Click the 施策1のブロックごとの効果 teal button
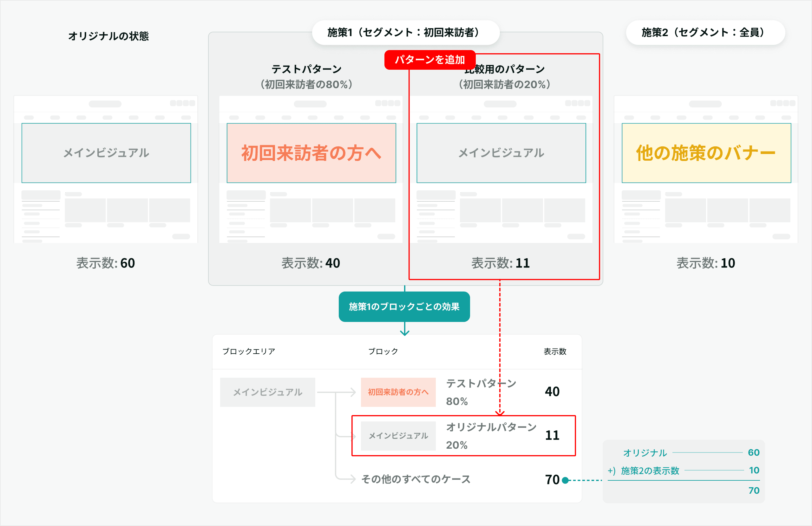This screenshot has height=526, width=812. pyautogui.click(x=404, y=306)
